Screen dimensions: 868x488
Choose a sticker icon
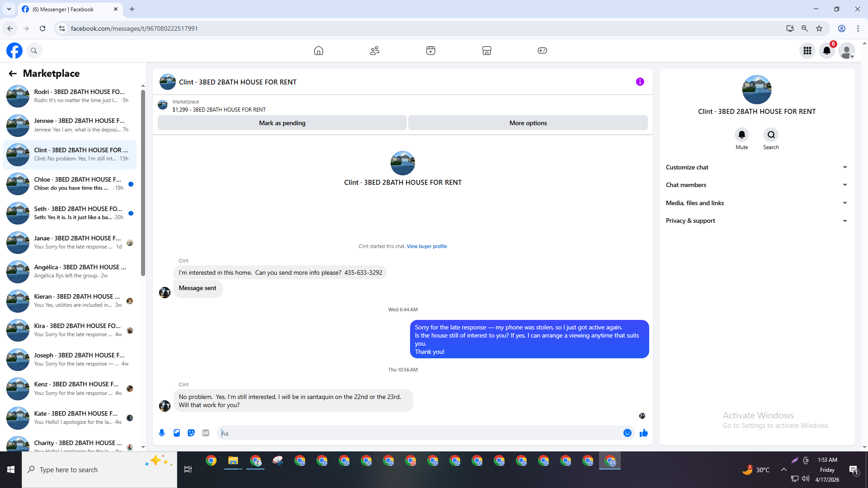tap(191, 433)
